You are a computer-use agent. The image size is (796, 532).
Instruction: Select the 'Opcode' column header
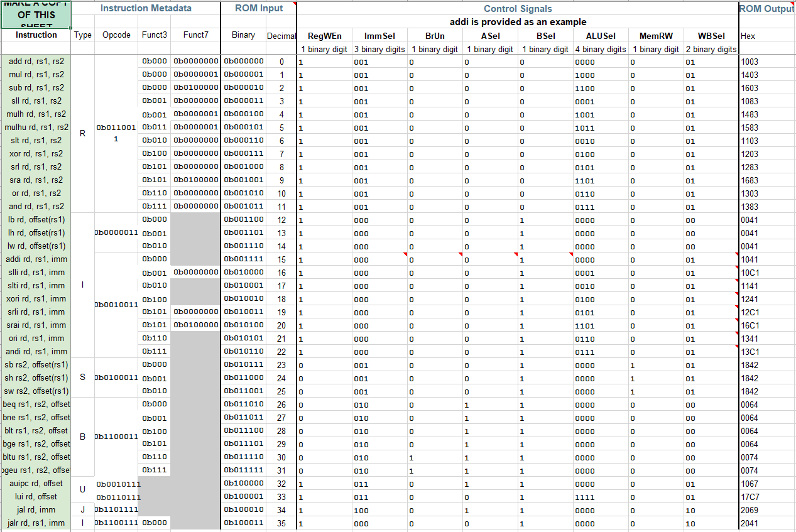coord(116,35)
